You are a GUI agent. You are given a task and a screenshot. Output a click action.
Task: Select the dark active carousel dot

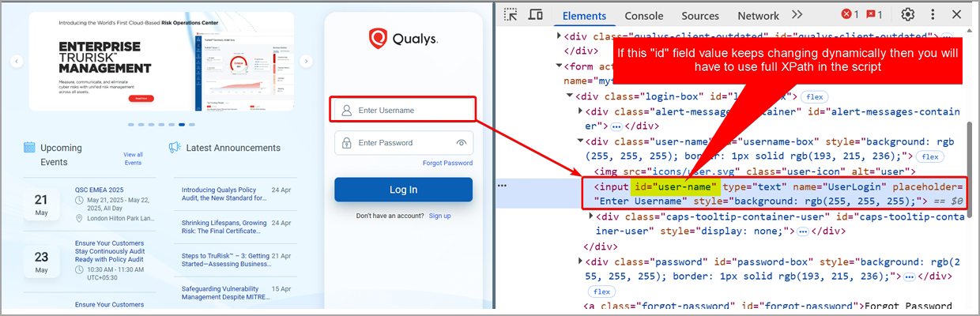(182, 124)
